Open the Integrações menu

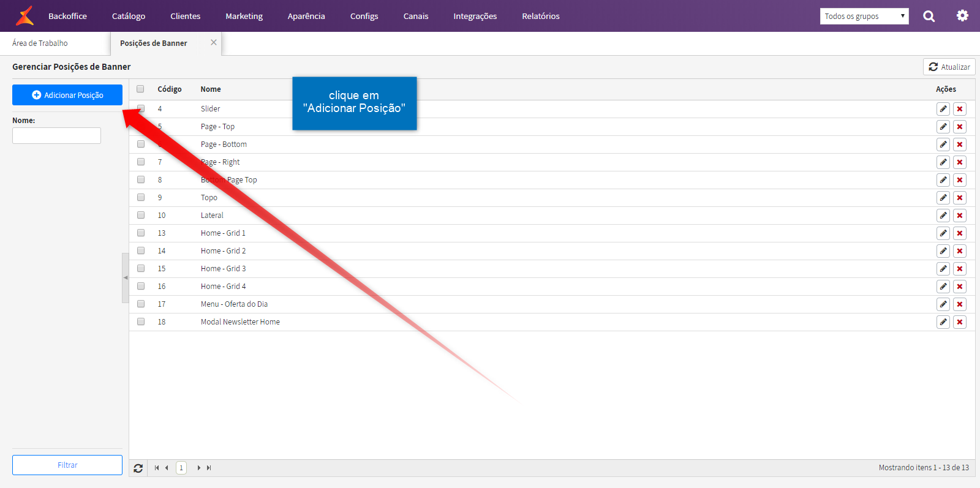pyautogui.click(x=475, y=16)
